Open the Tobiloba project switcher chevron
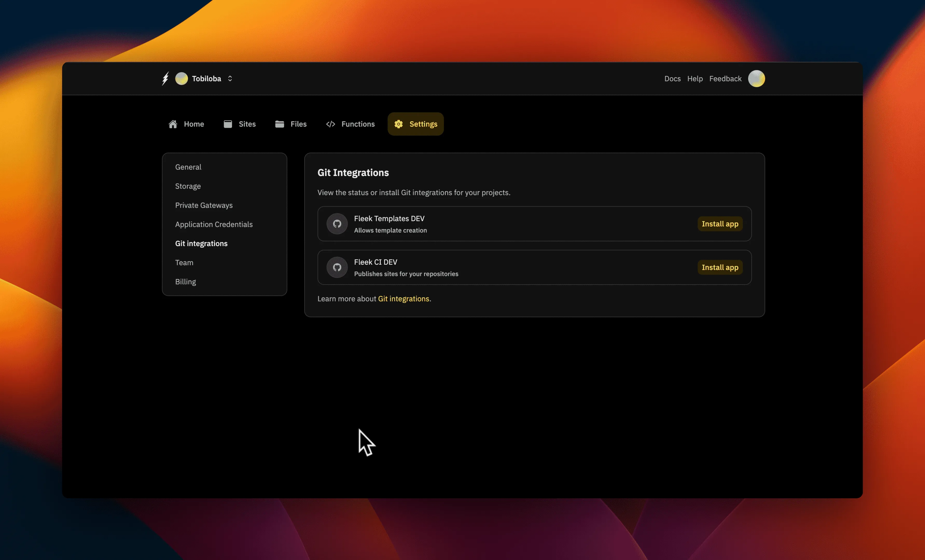This screenshot has height=560, width=925. point(230,79)
